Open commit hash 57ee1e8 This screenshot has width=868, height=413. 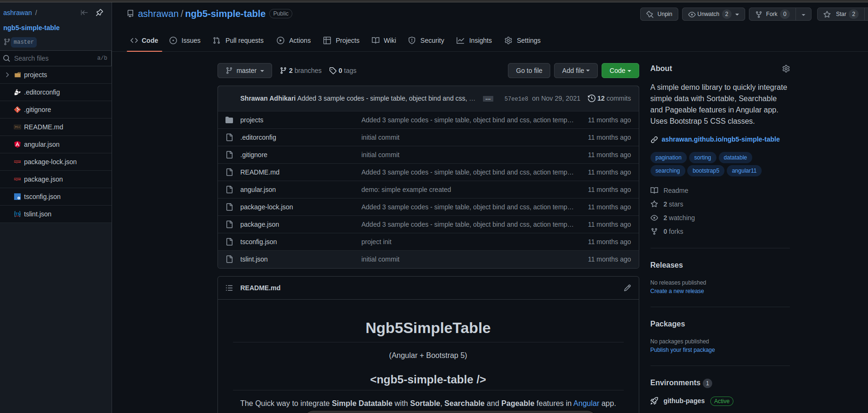[516, 99]
